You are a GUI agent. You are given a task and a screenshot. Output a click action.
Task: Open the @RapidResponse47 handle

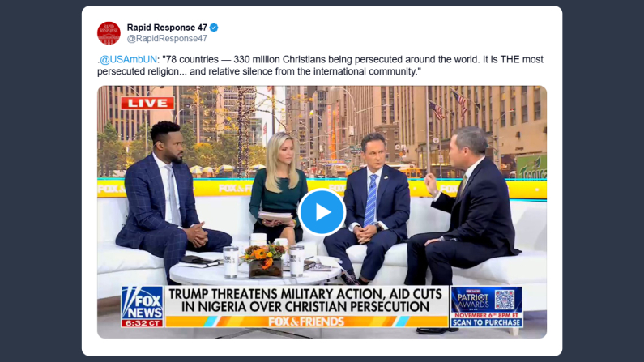[x=167, y=39]
